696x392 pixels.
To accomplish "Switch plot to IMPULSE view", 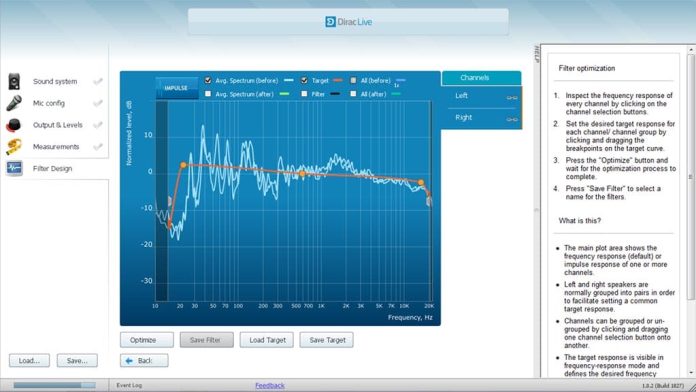I will (176, 88).
